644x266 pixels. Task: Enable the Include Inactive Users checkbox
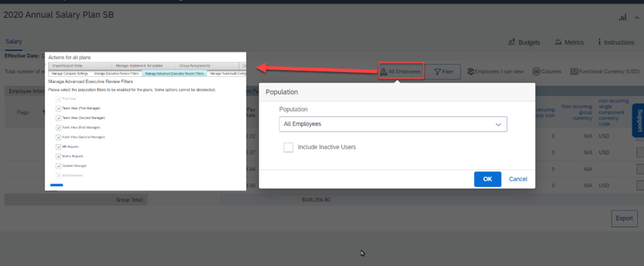point(288,147)
